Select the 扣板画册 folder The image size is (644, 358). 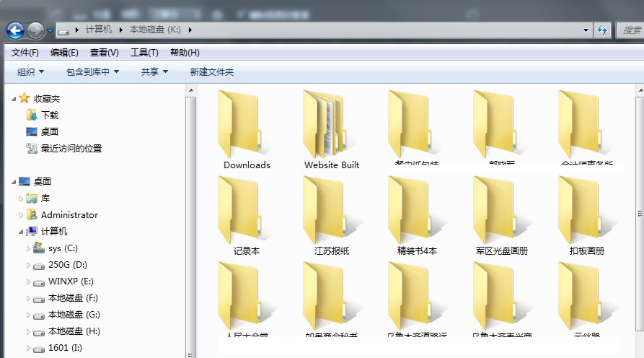pos(587,217)
